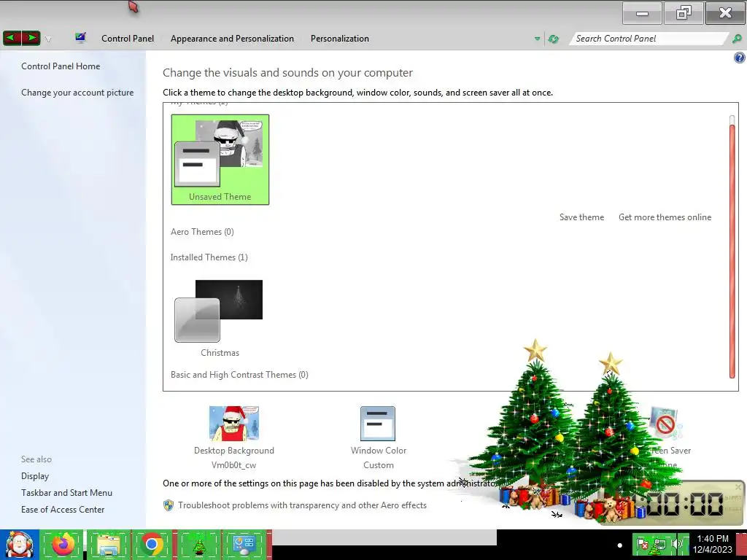Restore down the Personalization window
The width and height of the screenshot is (747, 560).
tap(684, 13)
